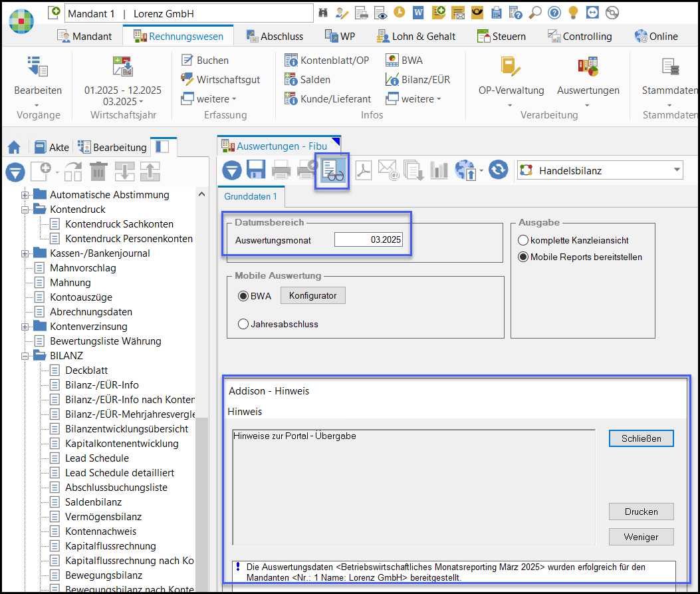Viewport: 700px width, 594px height.
Task: Select the Jahresabschluss radio option
Action: click(x=243, y=325)
